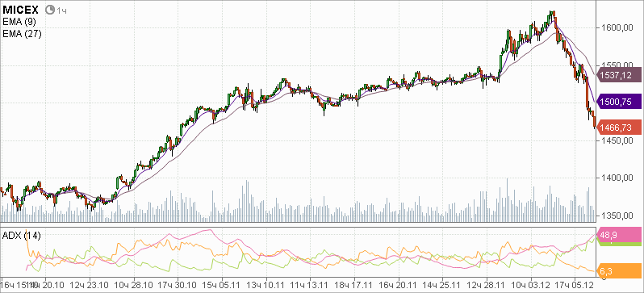Viewport: 644px width, 293px height.
Task: Click the 16ч 20.11 date label
Action: (x=398, y=285)
